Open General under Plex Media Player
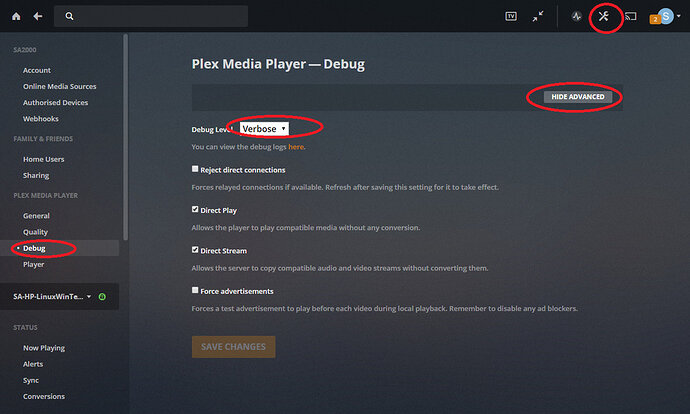 click(37, 216)
